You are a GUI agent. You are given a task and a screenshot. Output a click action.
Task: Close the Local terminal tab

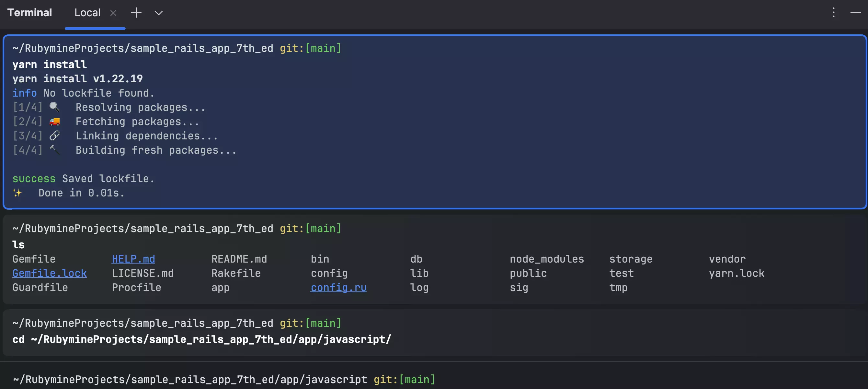pos(113,13)
